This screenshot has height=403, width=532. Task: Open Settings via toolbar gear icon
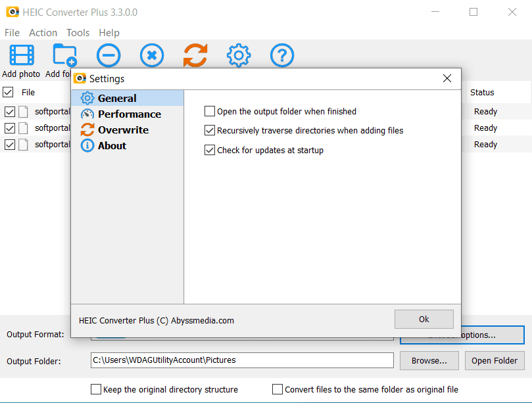(x=239, y=55)
